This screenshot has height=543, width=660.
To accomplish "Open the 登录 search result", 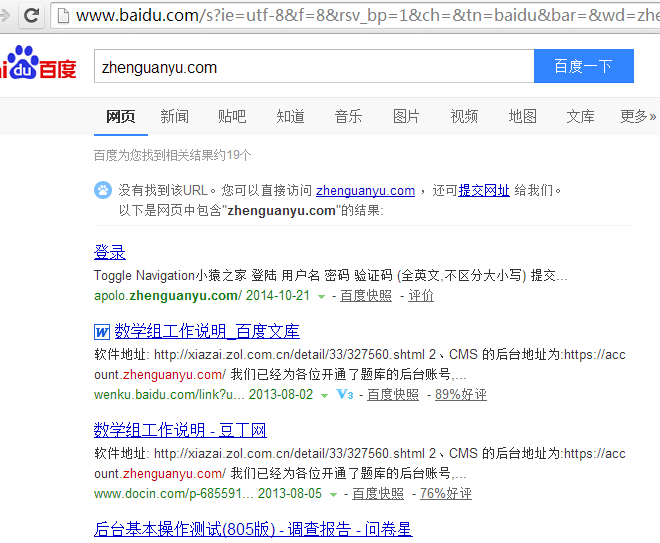I will pyautogui.click(x=110, y=252).
